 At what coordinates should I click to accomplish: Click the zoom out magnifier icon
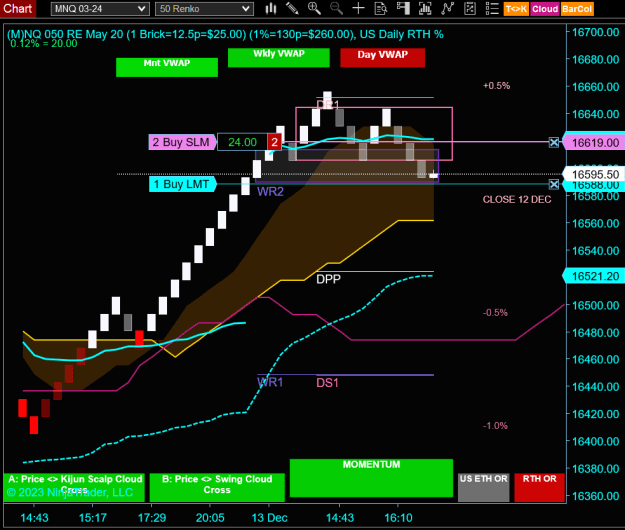(x=336, y=8)
